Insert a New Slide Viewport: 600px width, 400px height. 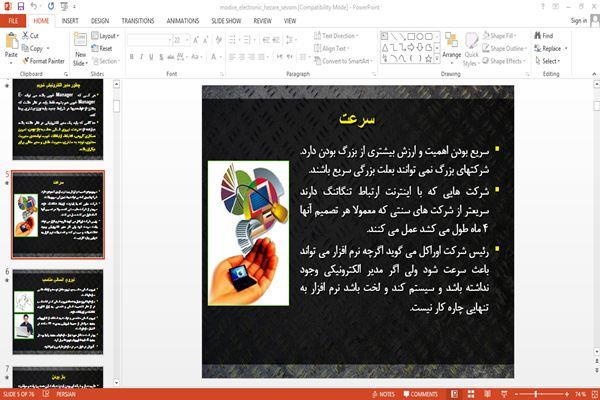click(x=80, y=49)
